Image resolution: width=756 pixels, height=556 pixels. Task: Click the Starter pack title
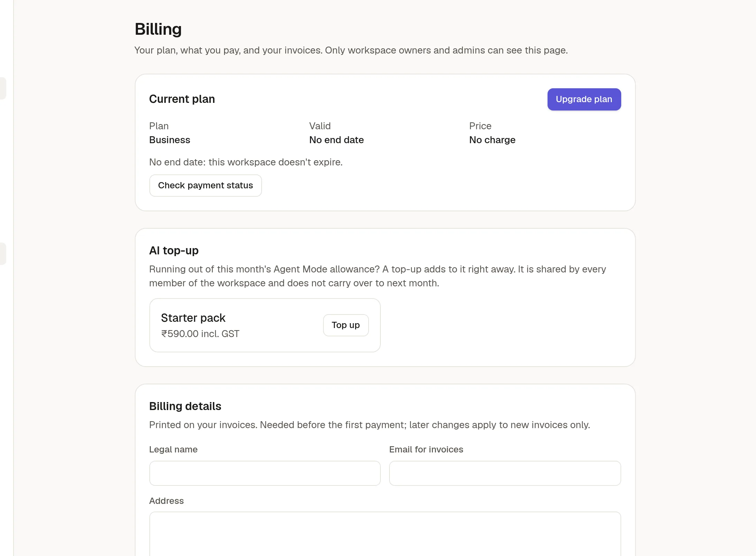click(193, 318)
